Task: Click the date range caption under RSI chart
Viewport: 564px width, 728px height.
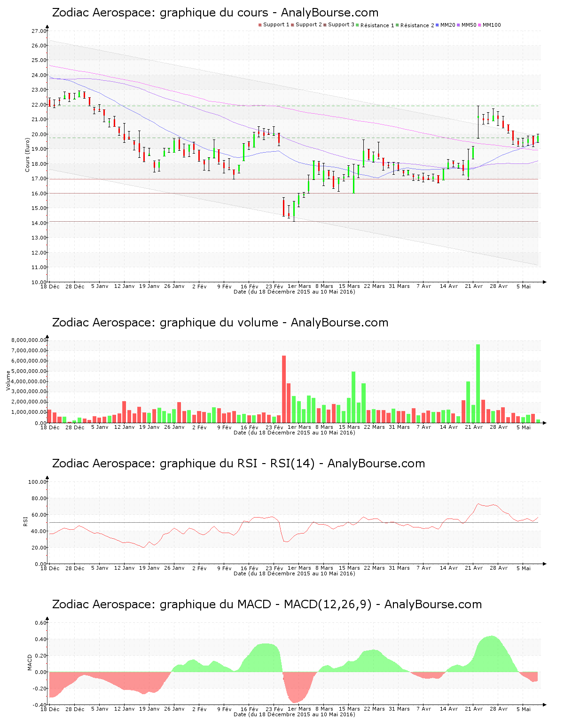Action: click(x=294, y=573)
